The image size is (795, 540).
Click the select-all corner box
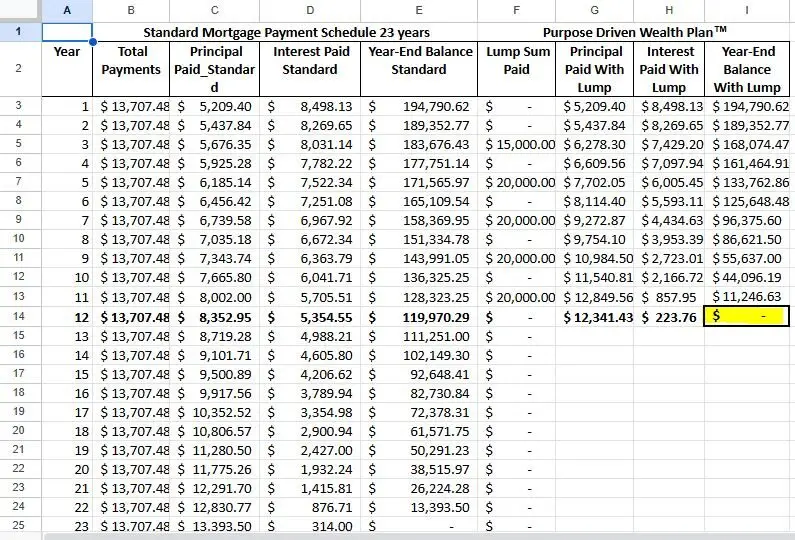pos(20,11)
